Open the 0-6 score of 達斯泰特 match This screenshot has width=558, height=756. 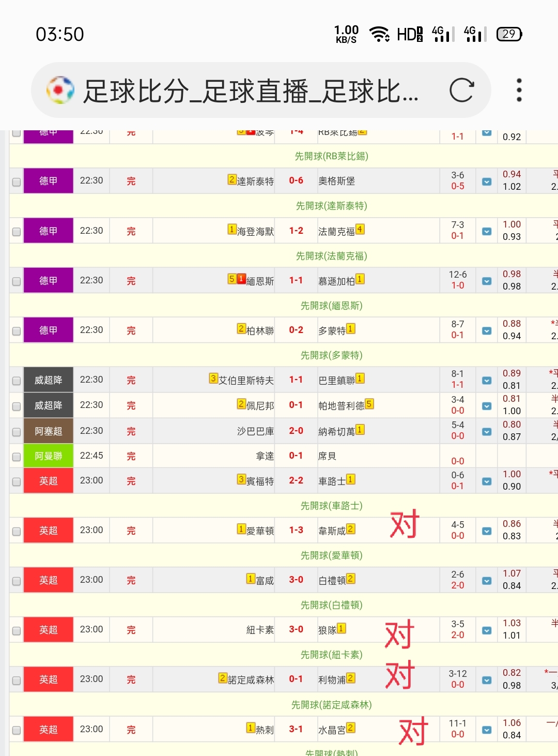(x=296, y=180)
